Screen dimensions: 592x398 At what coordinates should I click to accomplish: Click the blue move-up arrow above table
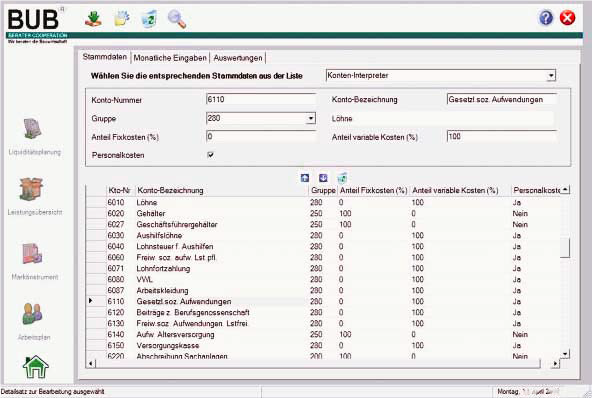click(x=305, y=178)
